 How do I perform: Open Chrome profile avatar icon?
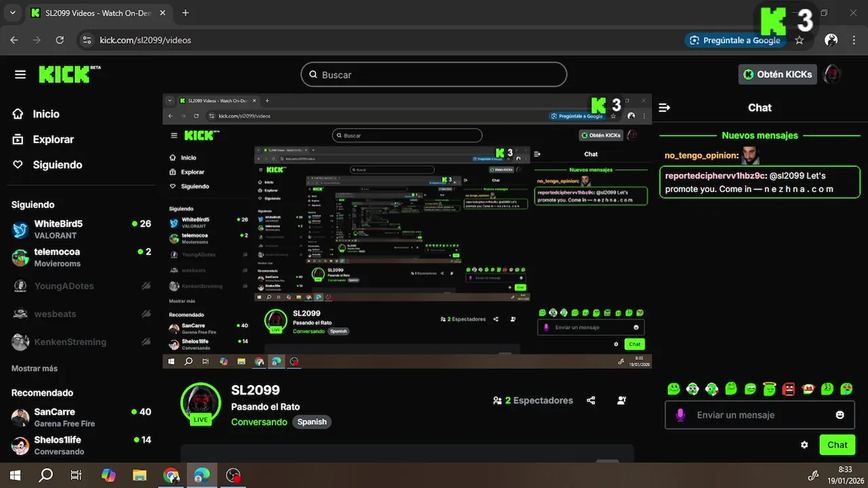[x=831, y=40]
